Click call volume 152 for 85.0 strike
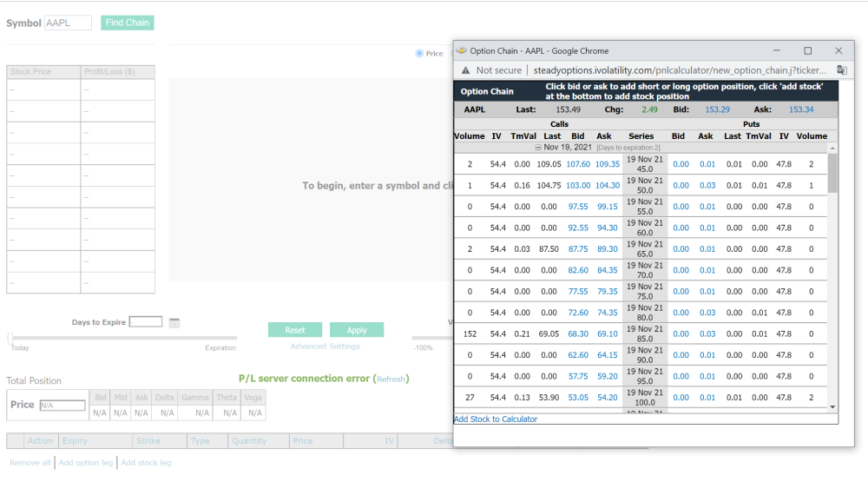The height and width of the screenshot is (482, 868). 470,334
